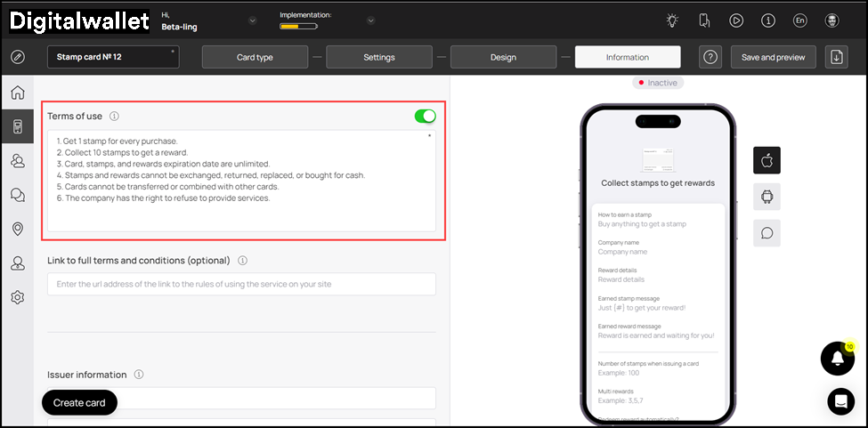The image size is (868, 428).
Task: Open the location pin sidebar icon
Action: click(x=17, y=230)
